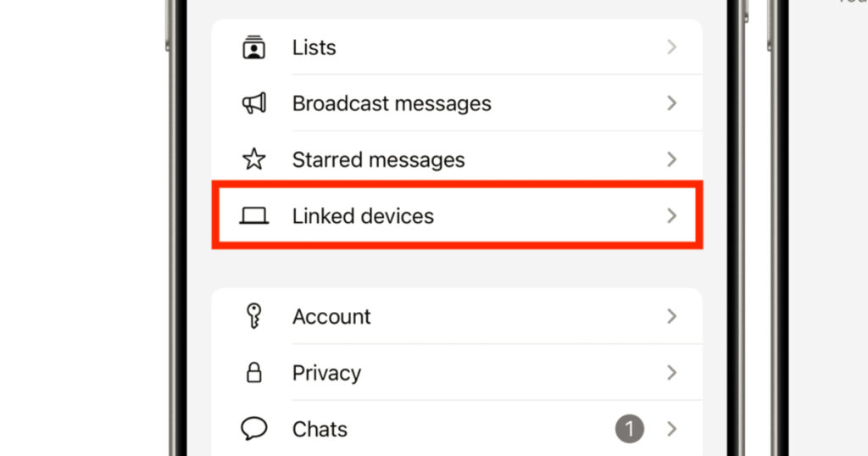Select the Privacy text label
The width and height of the screenshot is (868, 456).
326,373
